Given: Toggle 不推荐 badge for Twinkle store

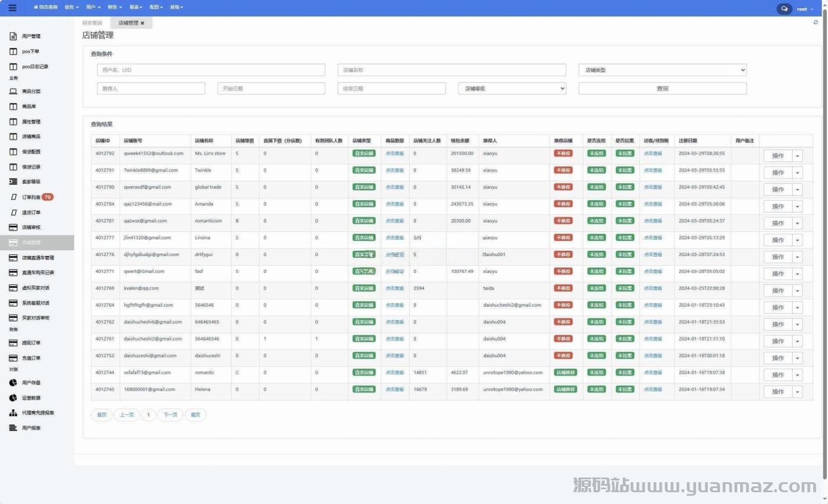Looking at the screenshot, I should click(x=563, y=170).
